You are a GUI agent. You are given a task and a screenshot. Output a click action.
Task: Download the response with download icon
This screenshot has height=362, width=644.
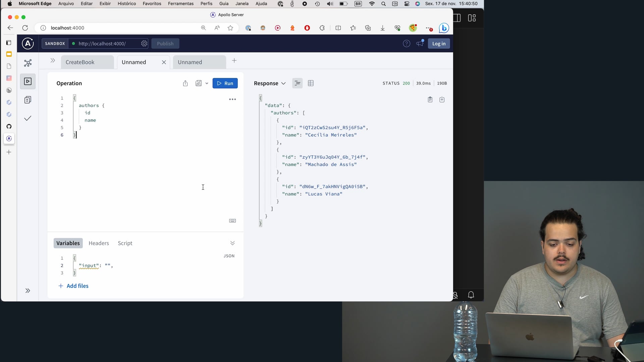(442, 100)
